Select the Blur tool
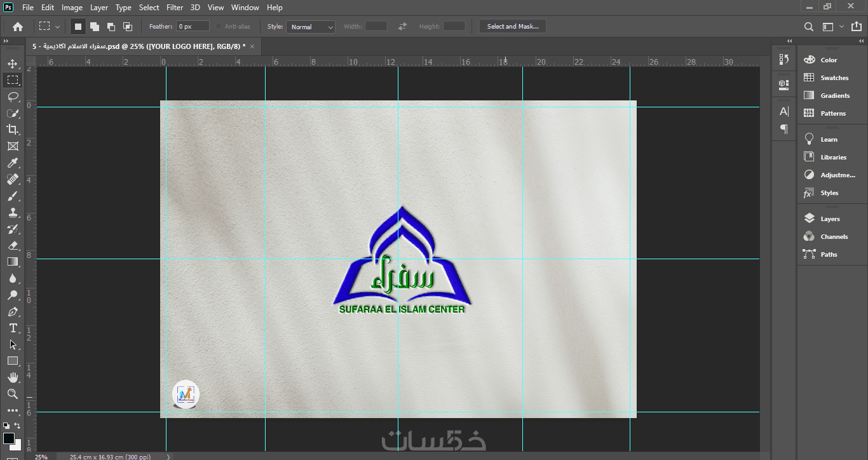This screenshot has height=460, width=868. [13, 278]
